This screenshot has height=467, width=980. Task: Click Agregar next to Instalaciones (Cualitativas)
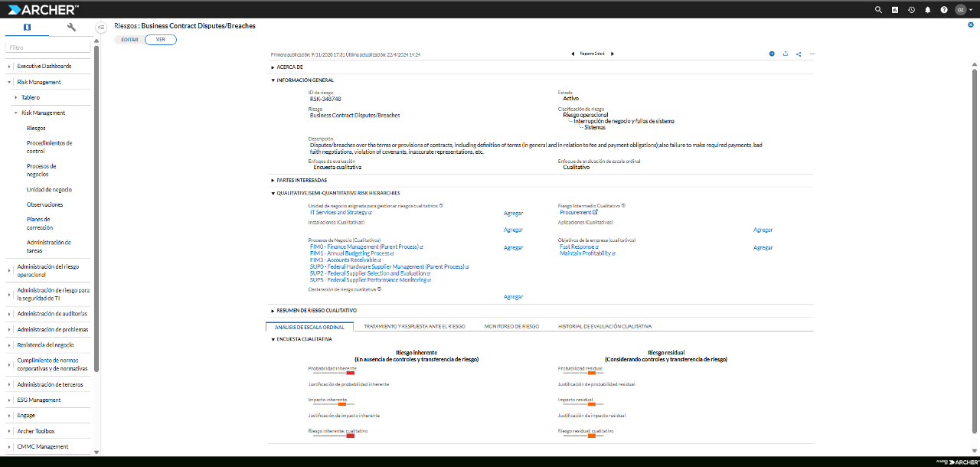(513, 230)
